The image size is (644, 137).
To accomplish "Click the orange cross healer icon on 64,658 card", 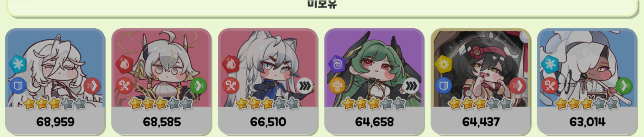I will [337, 86].
